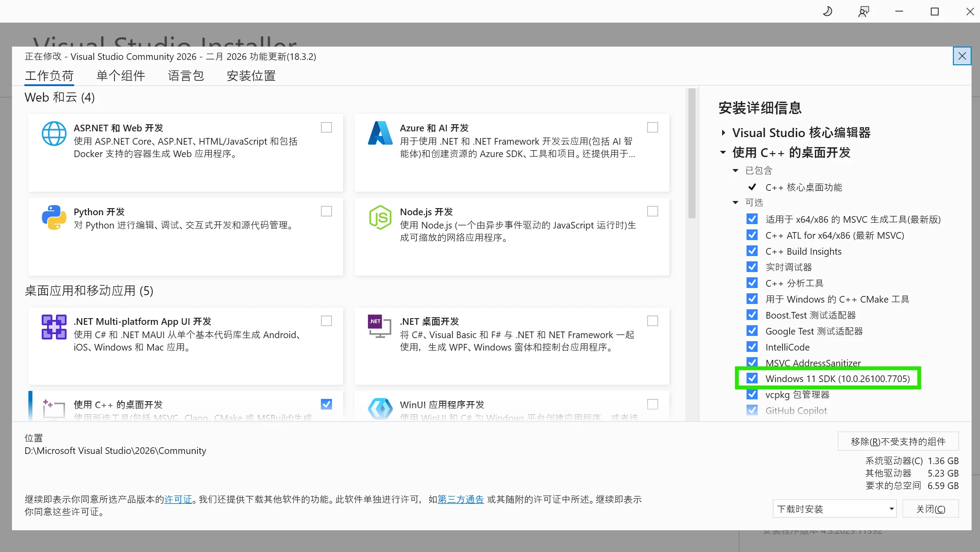Uncheck 实时调试器 component
This screenshot has height=552, width=980.
(752, 267)
